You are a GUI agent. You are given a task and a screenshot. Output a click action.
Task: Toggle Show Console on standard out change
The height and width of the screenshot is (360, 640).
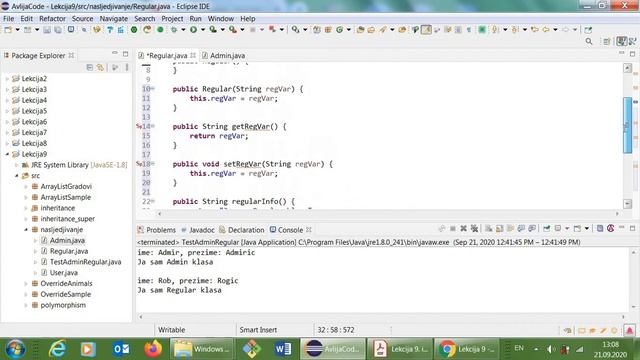[521, 229]
